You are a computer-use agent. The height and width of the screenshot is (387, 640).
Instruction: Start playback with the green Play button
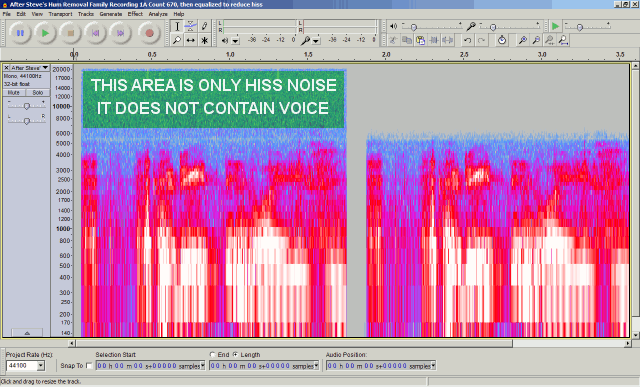pyautogui.click(x=45, y=33)
